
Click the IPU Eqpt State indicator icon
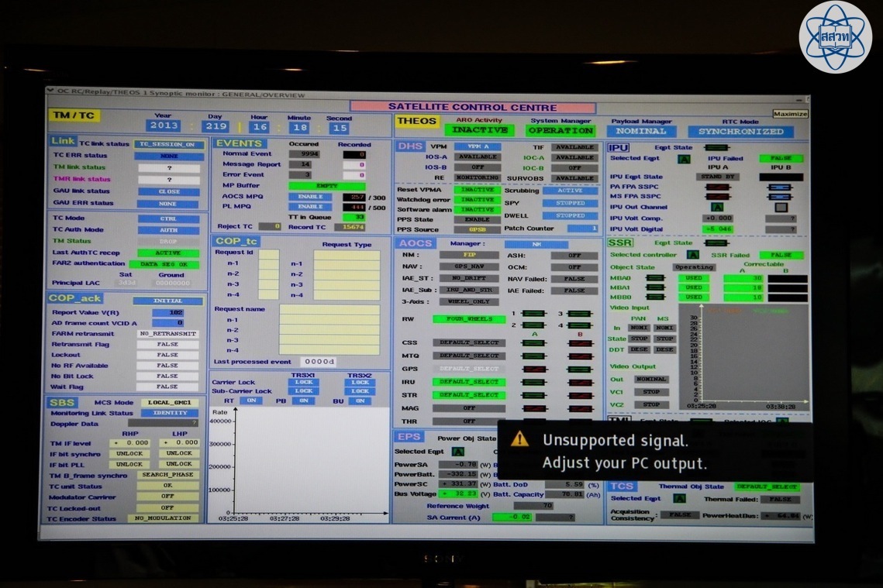715,147
